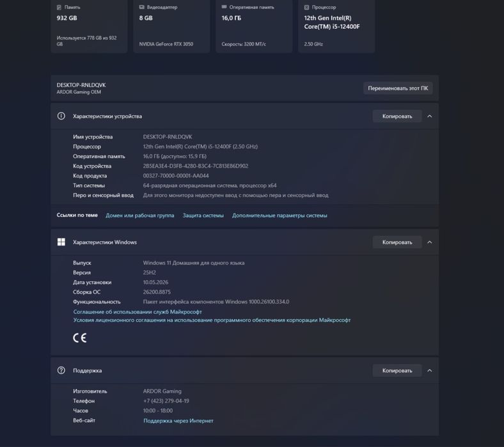Click the video adapter icon on Видеоадаптер card
Viewport: 504px width, 447px height.
(x=141, y=7)
